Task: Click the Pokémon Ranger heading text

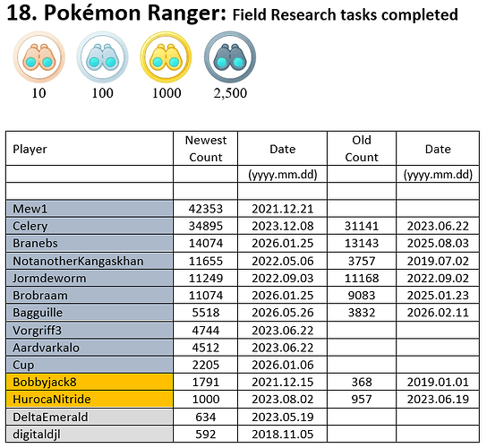Action: [135, 13]
